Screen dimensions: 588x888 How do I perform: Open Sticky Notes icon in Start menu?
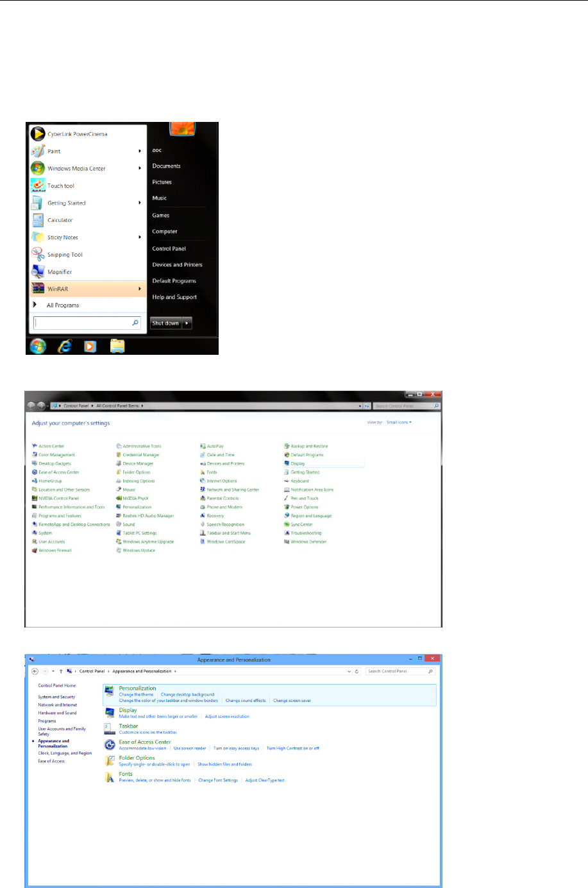[x=38, y=237]
